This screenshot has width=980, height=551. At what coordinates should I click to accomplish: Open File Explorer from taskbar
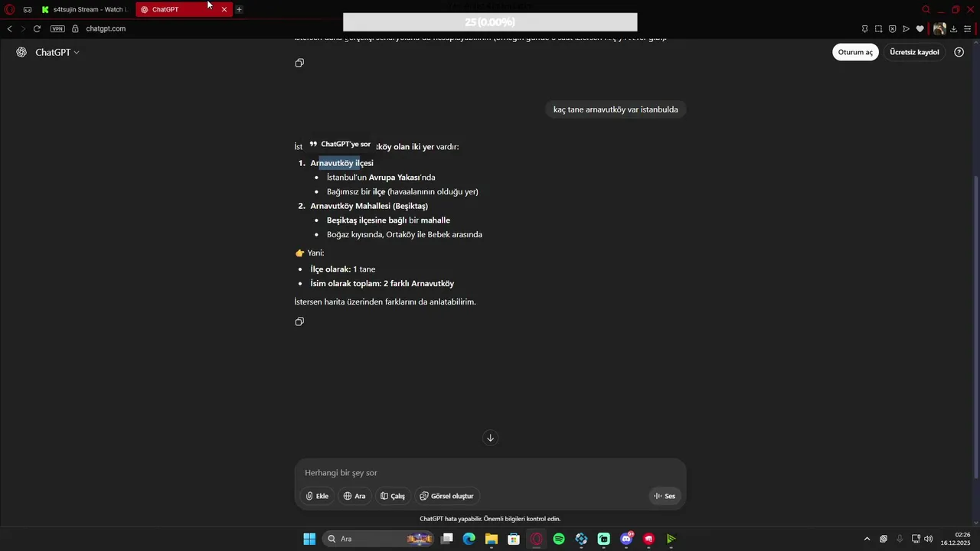[x=492, y=539]
